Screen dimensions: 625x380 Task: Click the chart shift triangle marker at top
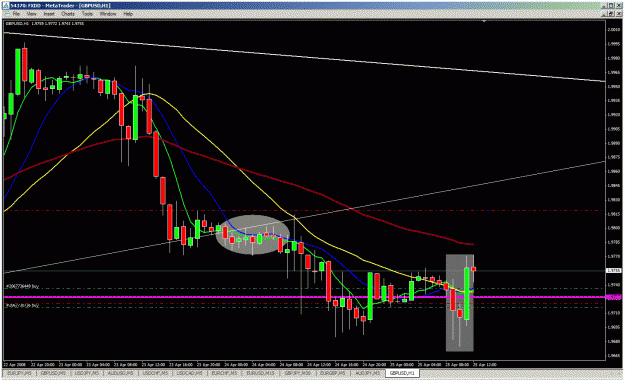(484, 21)
